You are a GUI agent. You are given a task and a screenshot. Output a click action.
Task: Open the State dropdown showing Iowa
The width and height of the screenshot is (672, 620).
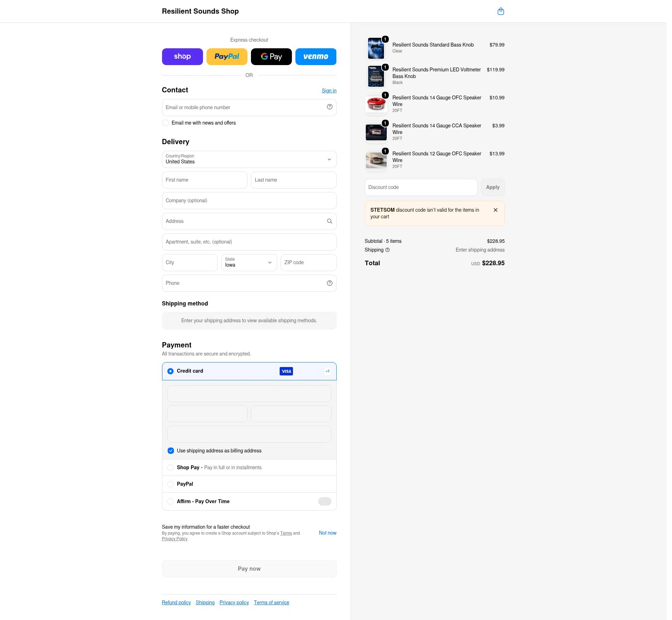point(249,262)
